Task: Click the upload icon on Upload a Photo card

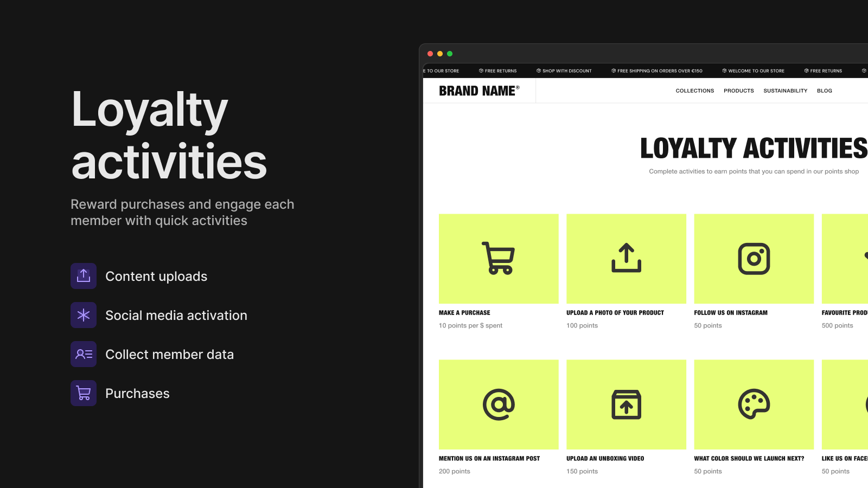Action: pyautogui.click(x=626, y=259)
